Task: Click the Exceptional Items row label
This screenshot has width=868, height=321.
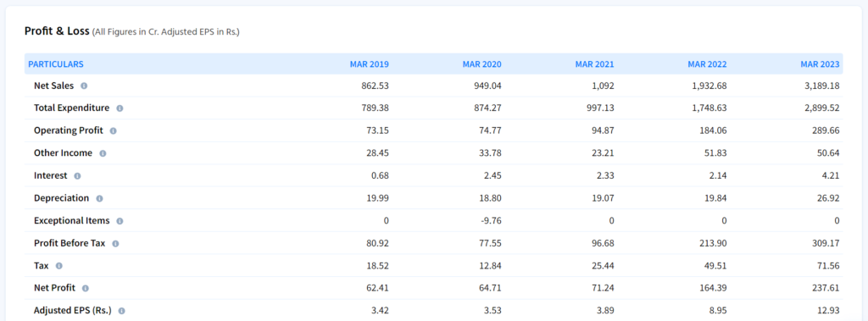Action: pyautogui.click(x=72, y=220)
